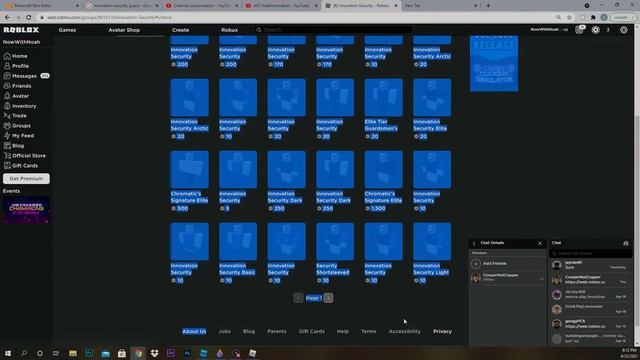
Task: Open Roblox notifications icon in header
Action: (x=579, y=30)
